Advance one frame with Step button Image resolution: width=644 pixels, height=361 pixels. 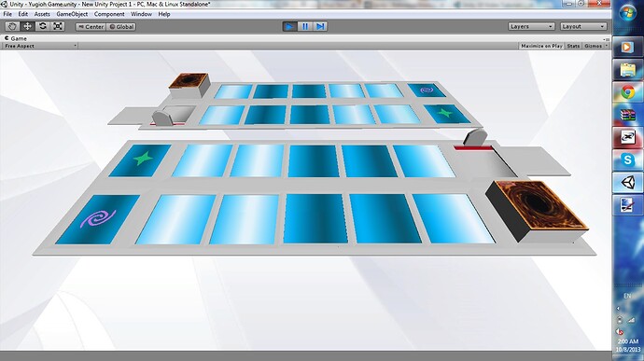point(320,27)
